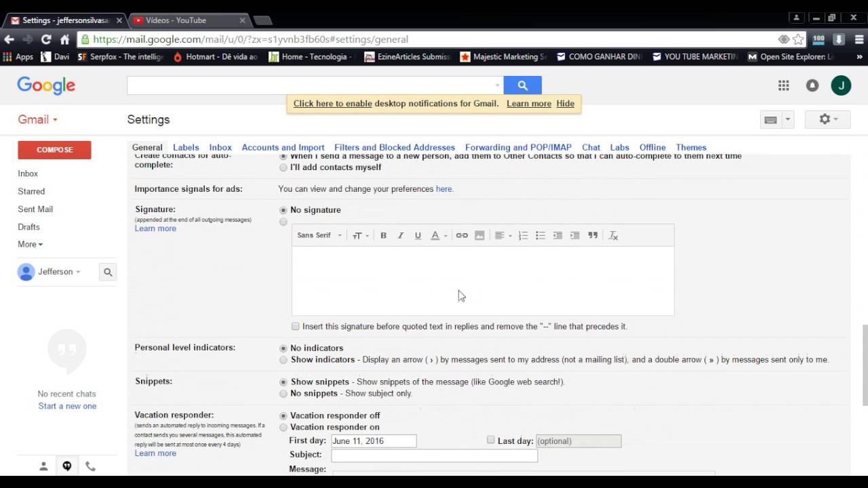Open Forwarding and POP/IMAP tab
The image size is (868, 488).
click(518, 147)
